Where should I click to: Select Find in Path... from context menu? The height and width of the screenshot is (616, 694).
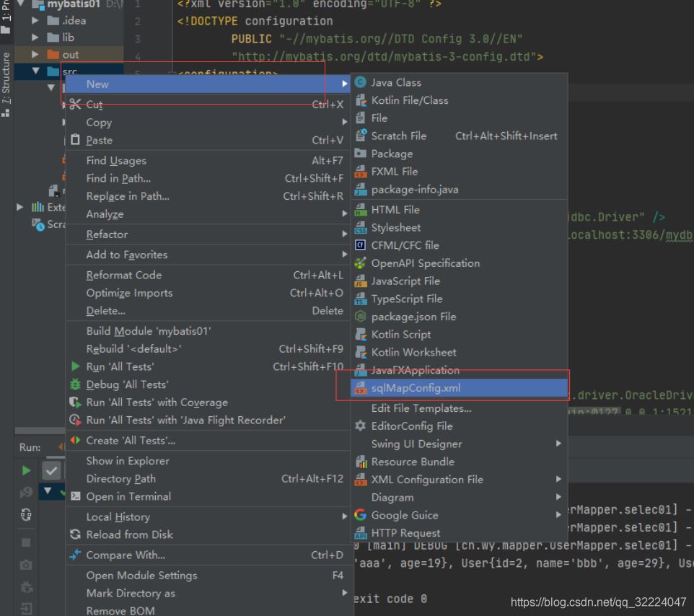[x=119, y=178]
